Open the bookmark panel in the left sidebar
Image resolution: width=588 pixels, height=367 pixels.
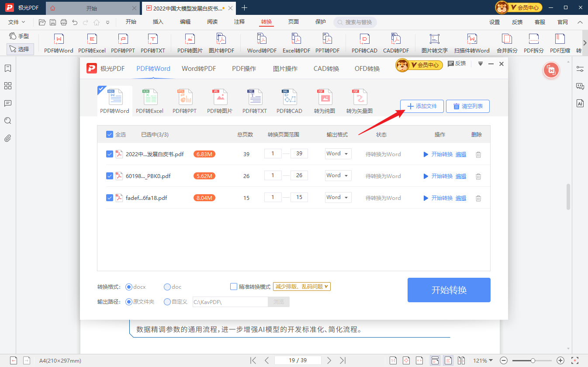click(x=7, y=68)
